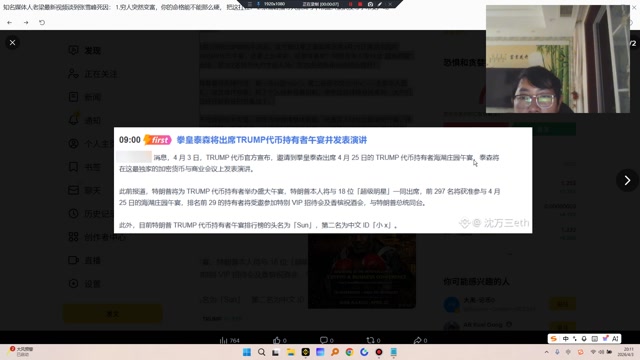Screen dimensions: 640x360
Task: Toggle IME punctuation mode
Action: [x=575, y=339]
